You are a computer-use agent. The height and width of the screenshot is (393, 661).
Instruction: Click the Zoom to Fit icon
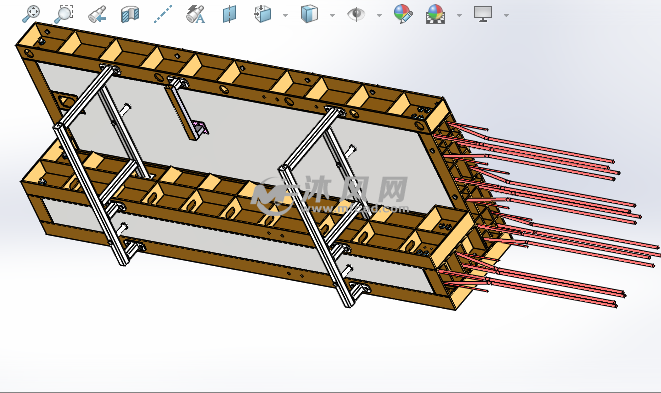[31, 14]
